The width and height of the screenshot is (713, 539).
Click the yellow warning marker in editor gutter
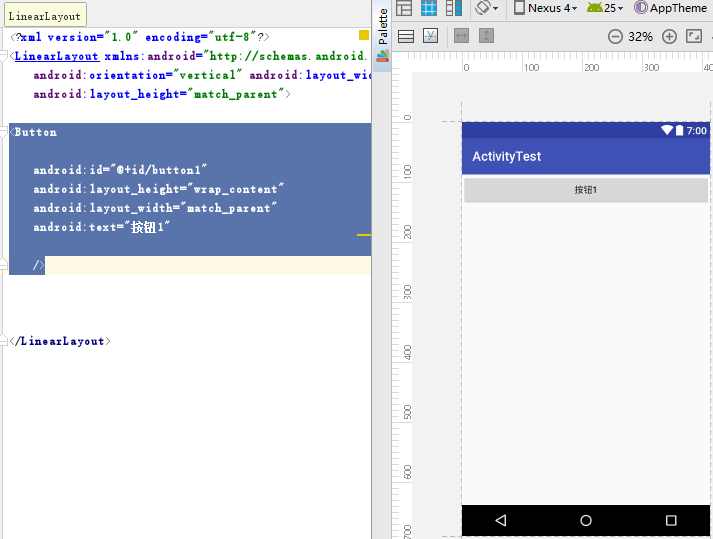[x=364, y=36]
